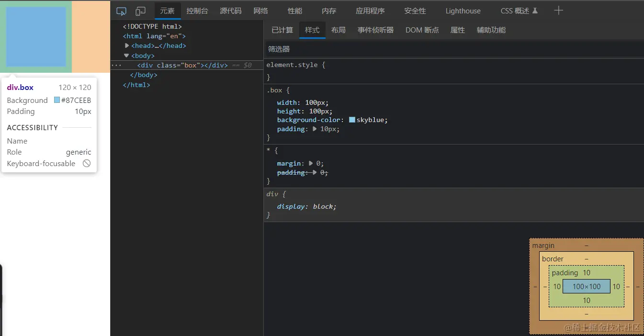This screenshot has width=644, height=336.
Task: Select the closing /html tag row
Action: pos(136,85)
